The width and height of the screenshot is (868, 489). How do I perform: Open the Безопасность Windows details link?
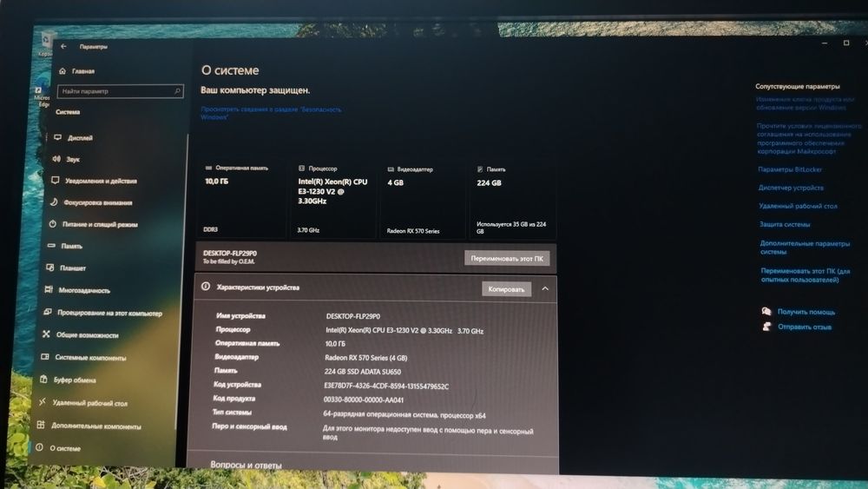[x=271, y=113]
